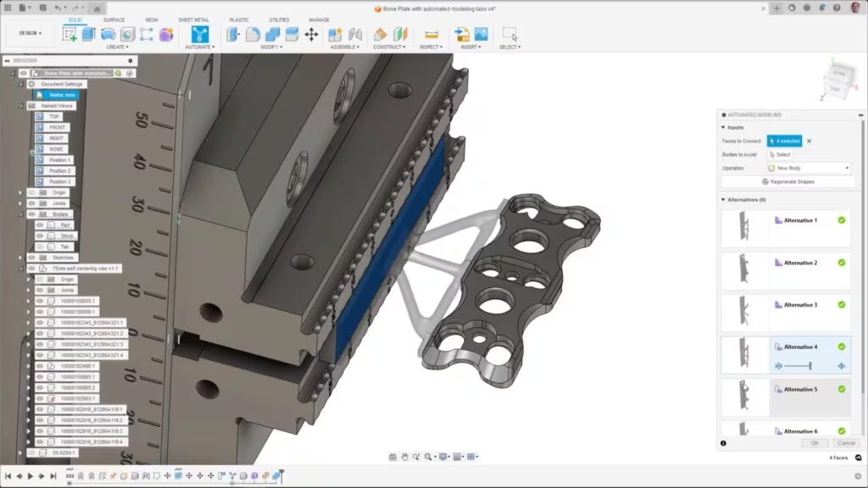This screenshot has height=488, width=868.
Task: Collapse the Alternatives section
Action: (x=721, y=199)
